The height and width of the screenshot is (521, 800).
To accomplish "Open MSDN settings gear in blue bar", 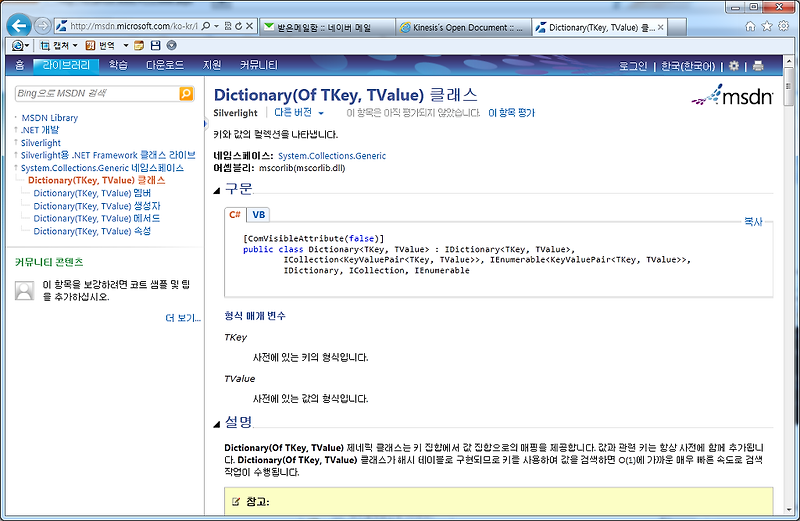I will click(x=734, y=65).
